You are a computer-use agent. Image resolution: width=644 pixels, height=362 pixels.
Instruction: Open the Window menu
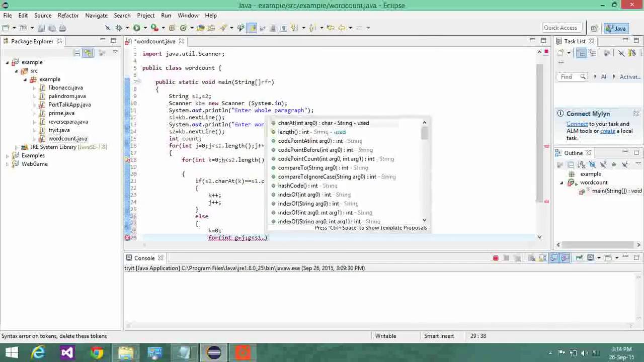coord(188,16)
